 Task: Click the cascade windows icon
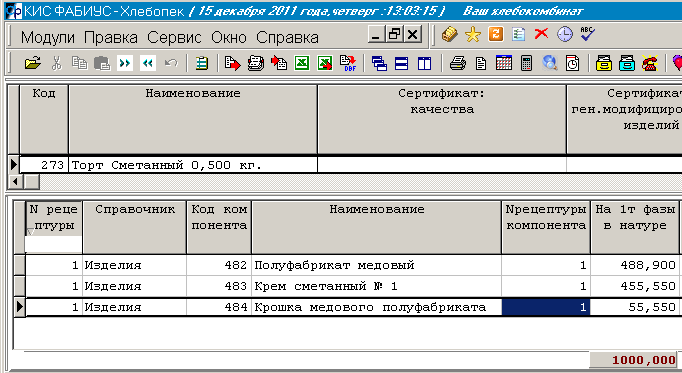click(379, 63)
